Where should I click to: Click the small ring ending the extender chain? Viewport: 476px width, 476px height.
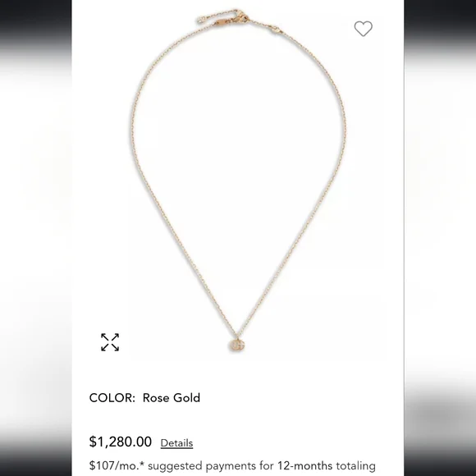click(x=200, y=20)
